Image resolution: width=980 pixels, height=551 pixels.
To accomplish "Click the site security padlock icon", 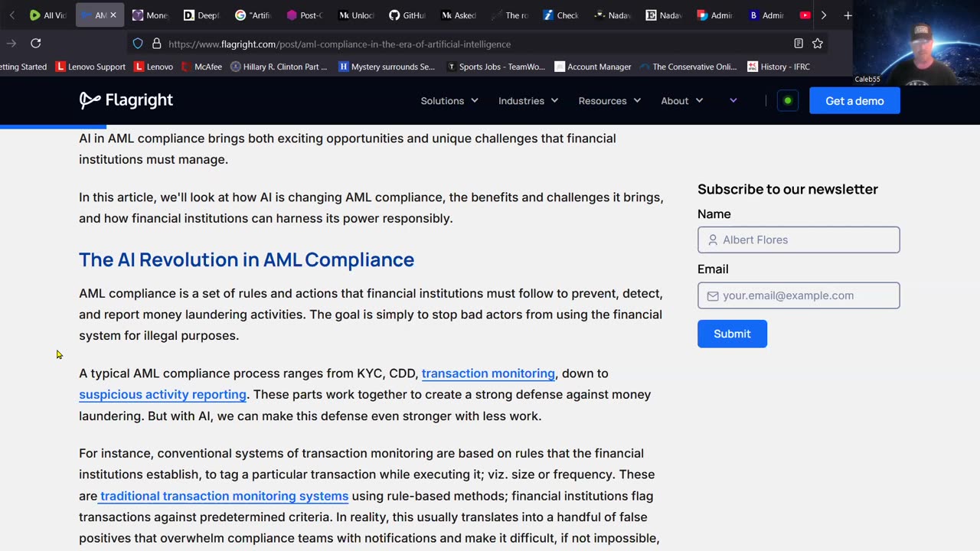I will [x=156, y=44].
